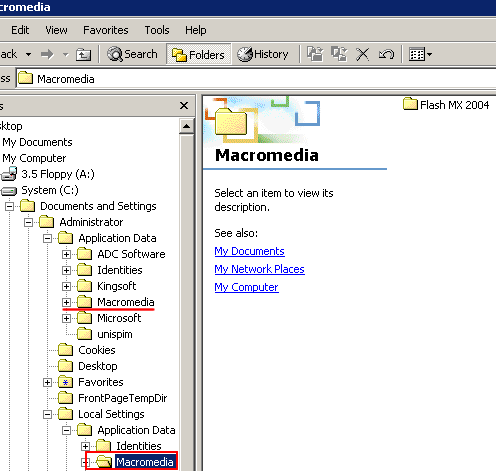Follow the My Computer link
496x471 pixels.
click(x=246, y=287)
